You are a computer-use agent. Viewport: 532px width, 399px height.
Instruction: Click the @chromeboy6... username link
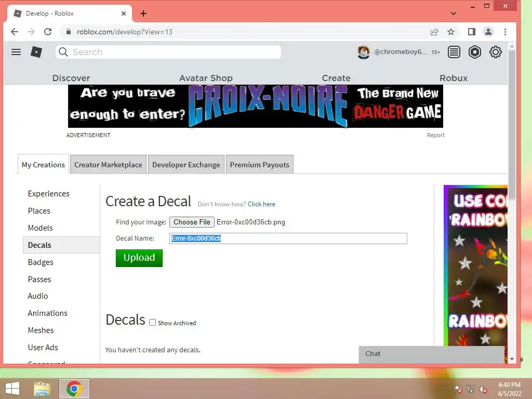pos(400,51)
